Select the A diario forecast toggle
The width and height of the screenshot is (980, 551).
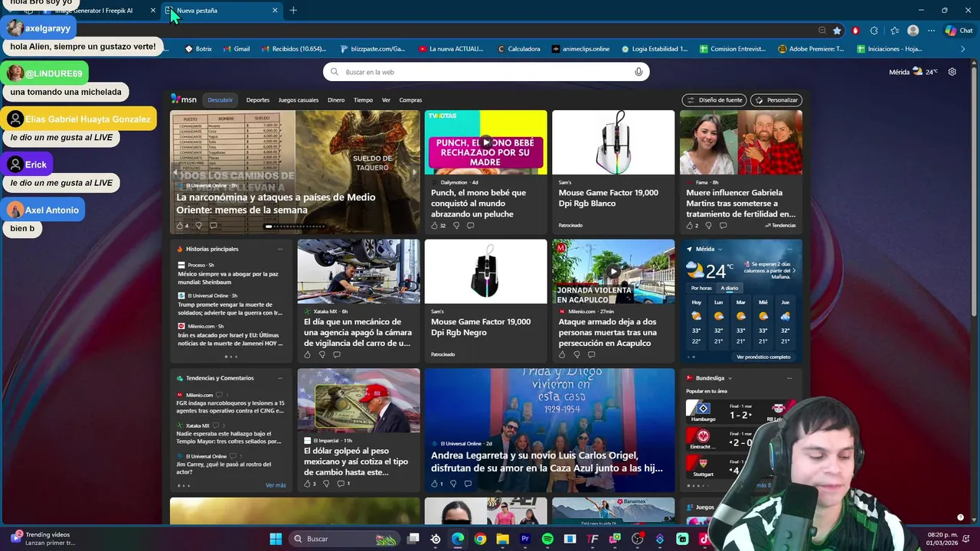coord(730,289)
